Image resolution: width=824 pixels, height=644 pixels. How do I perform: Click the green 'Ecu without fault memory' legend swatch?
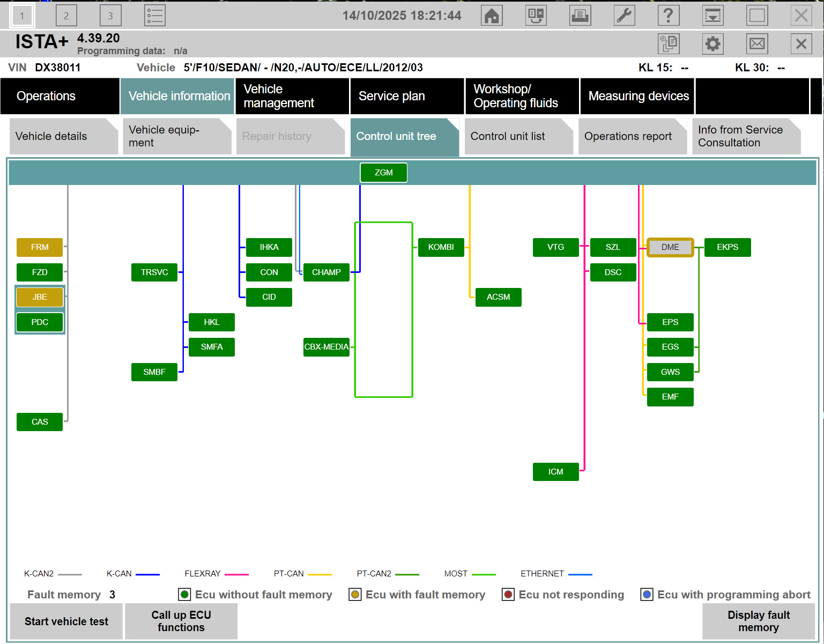[x=184, y=595]
